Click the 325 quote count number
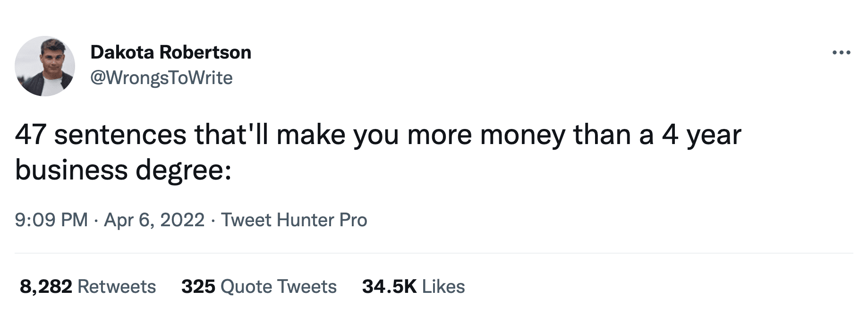Image resolution: width=868 pixels, height=316 pixels. [x=198, y=287]
